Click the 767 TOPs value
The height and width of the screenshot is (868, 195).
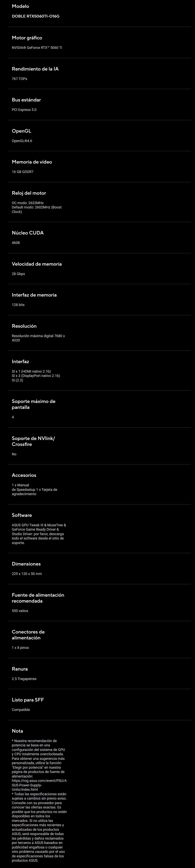(x=19, y=78)
